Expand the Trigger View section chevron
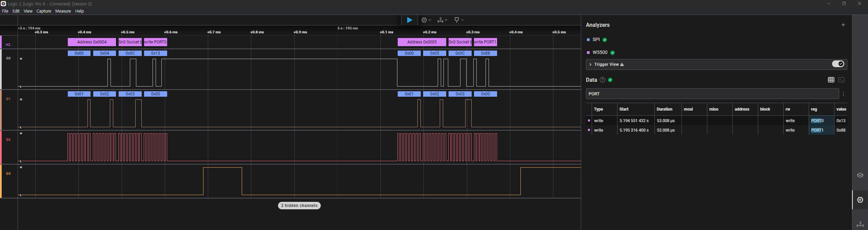868x230 pixels. (590, 64)
